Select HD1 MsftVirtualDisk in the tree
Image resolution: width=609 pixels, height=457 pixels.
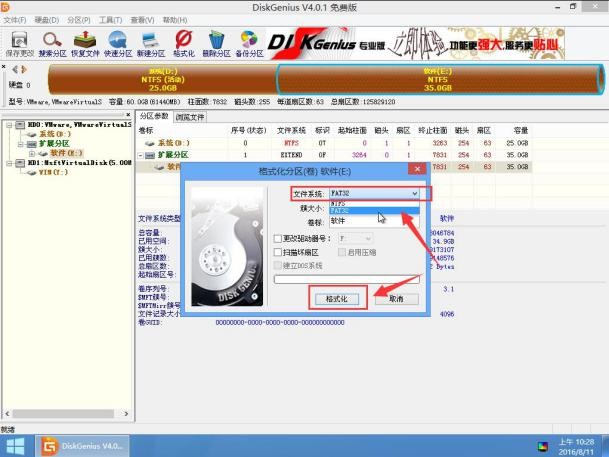click(x=79, y=163)
